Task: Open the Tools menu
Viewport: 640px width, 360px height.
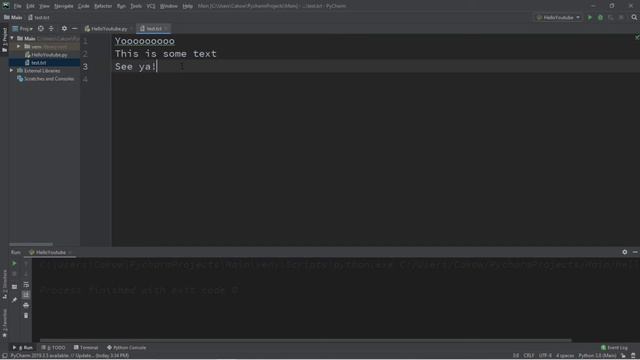Action: pos(136,6)
